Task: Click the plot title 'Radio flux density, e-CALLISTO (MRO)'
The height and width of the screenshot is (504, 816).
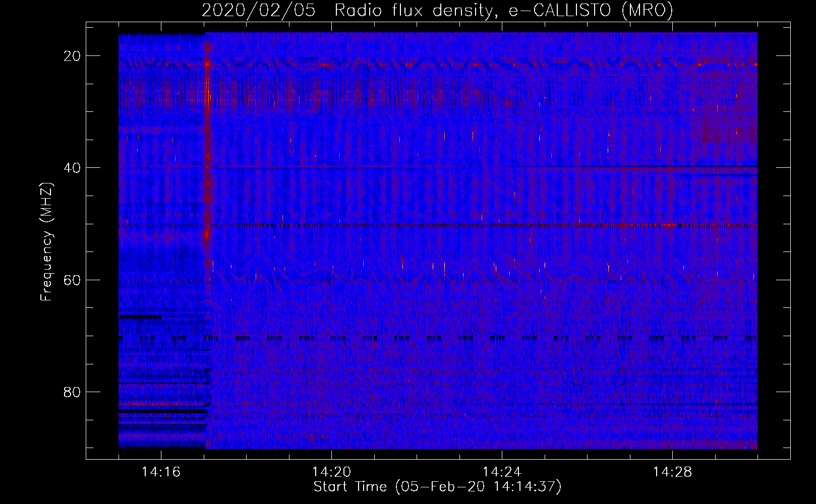Action: click(503, 10)
